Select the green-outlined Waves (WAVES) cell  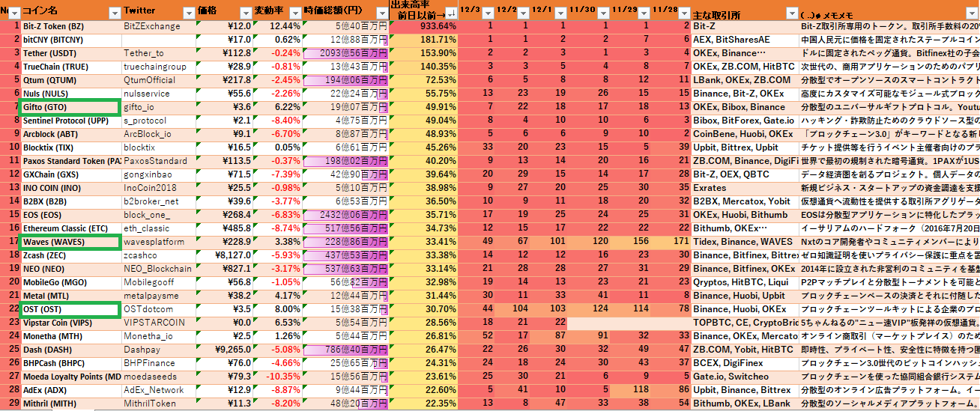click(x=70, y=242)
